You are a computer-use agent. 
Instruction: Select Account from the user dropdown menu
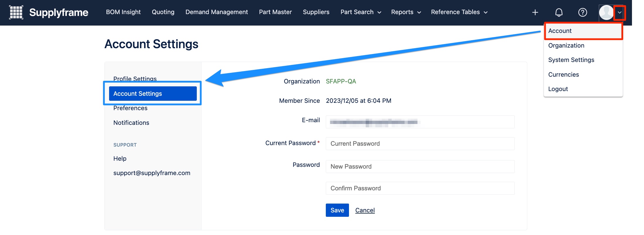click(x=583, y=31)
